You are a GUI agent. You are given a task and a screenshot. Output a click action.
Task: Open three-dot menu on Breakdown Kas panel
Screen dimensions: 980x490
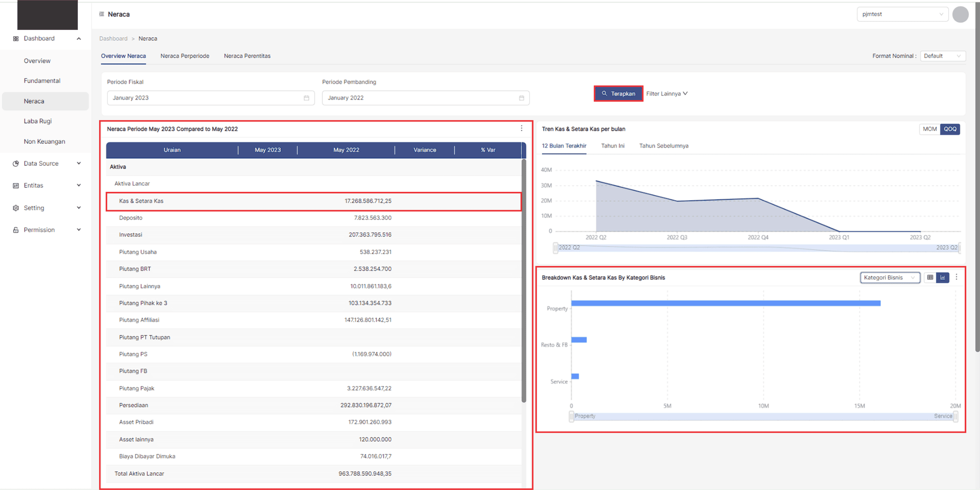tap(956, 277)
